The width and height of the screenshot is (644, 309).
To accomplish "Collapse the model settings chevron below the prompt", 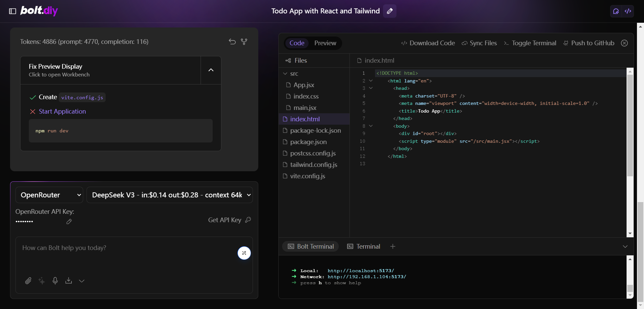I will coord(82,281).
